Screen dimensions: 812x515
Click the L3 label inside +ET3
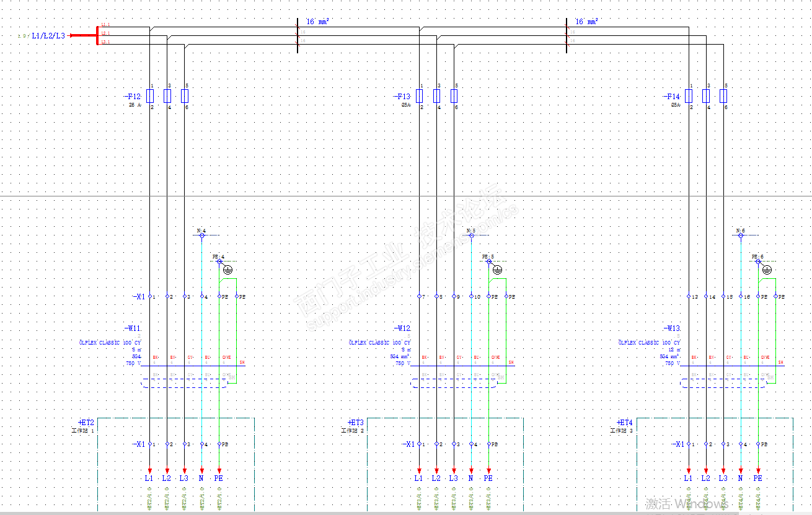pyautogui.click(x=453, y=478)
